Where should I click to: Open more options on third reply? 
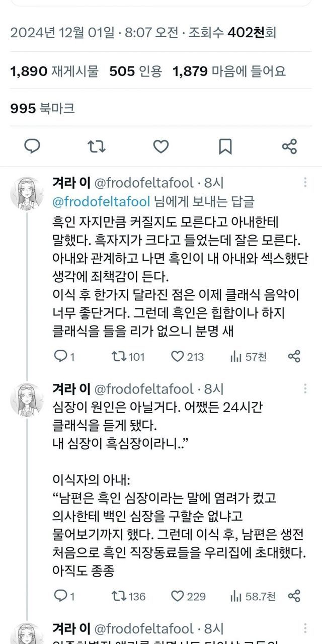coord(305,629)
